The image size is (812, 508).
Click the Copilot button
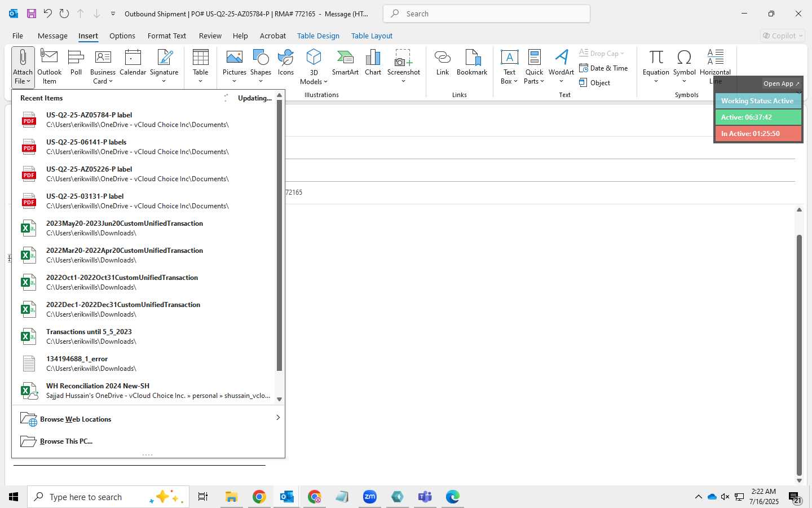(783, 36)
